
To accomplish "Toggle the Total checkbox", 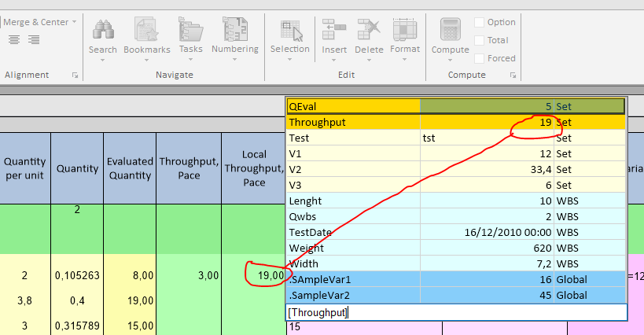I will click(x=480, y=40).
